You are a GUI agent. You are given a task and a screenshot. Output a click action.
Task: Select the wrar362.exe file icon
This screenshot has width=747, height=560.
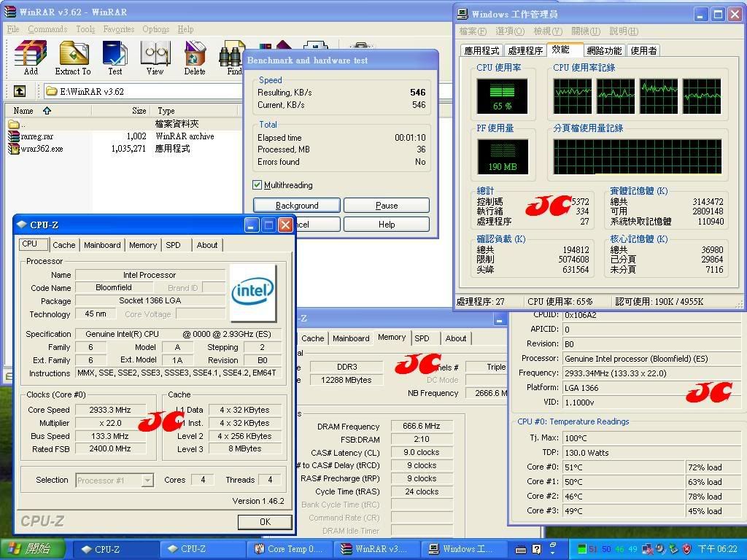(13, 149)
